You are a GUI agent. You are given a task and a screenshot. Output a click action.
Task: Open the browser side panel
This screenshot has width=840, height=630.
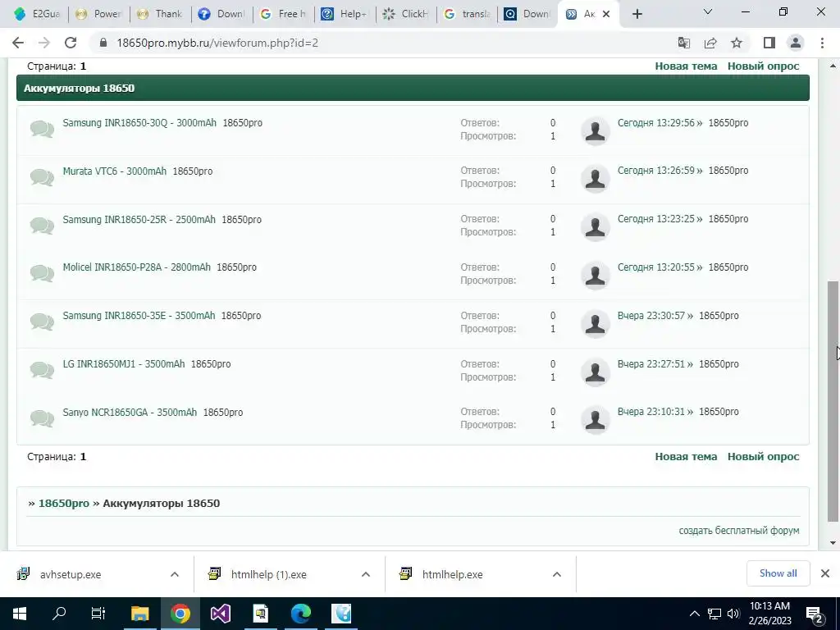(769, 43)
